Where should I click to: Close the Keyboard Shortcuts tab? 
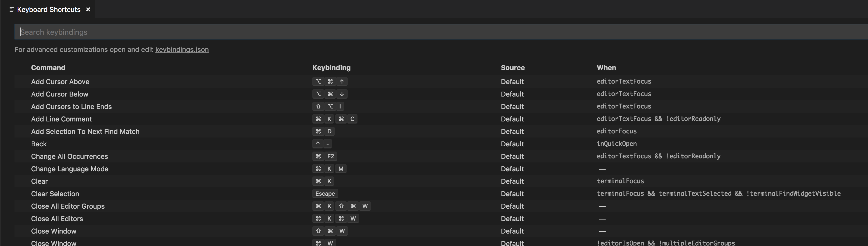(x=88, y=9)
